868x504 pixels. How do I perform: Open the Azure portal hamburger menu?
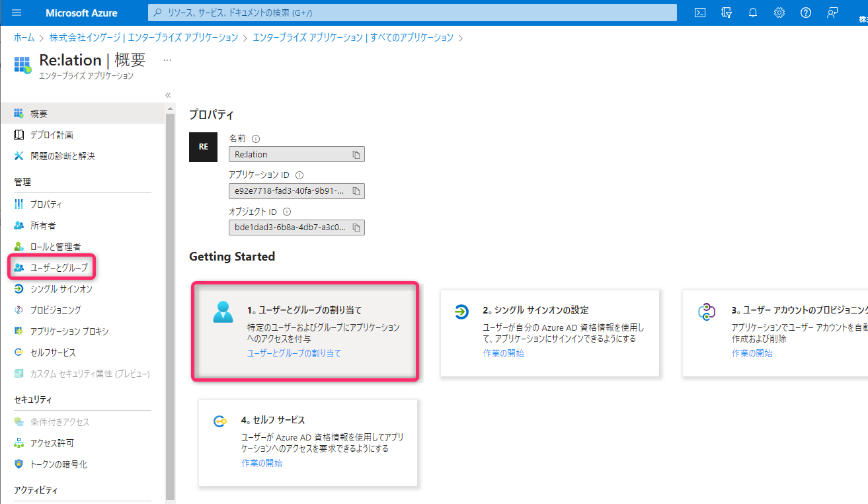pos(17,13)
